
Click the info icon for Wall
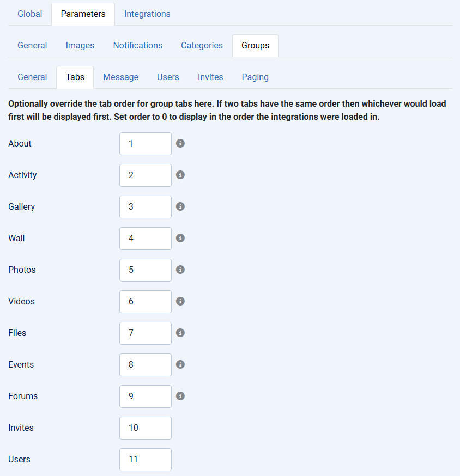coord(180,238)
